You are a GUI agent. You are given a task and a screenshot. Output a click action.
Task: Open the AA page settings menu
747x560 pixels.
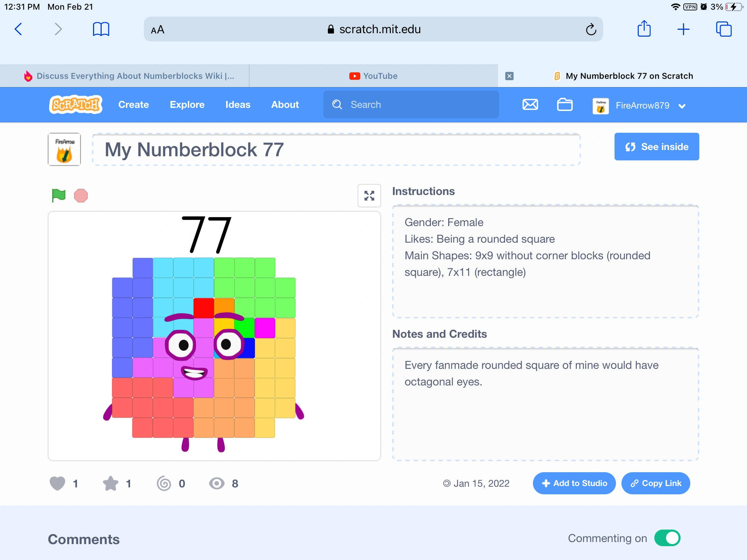[x=158, y=29]
